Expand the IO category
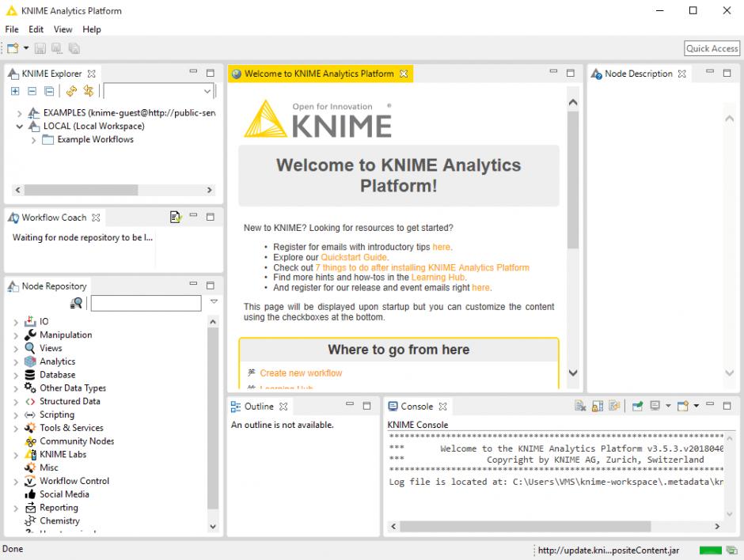Viewport: 744px width, 560px height. point(16,322)
